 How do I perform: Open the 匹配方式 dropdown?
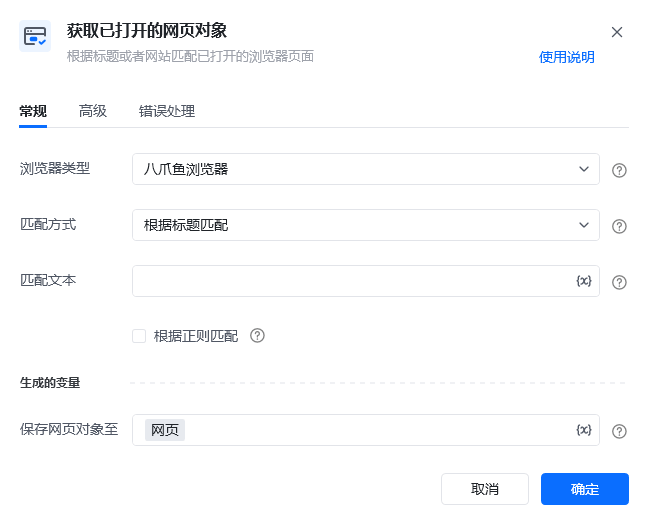click(x=366, y=225)
